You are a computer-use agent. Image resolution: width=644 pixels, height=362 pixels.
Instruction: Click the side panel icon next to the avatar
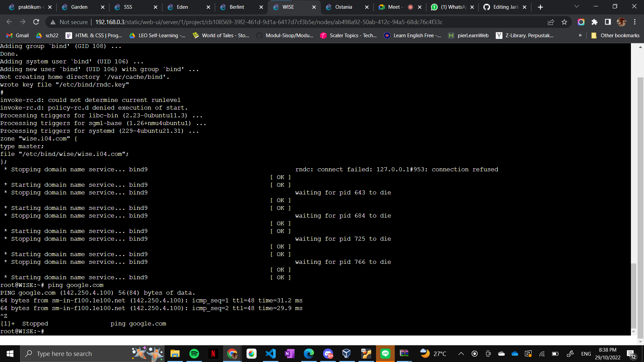coord(607,22)
